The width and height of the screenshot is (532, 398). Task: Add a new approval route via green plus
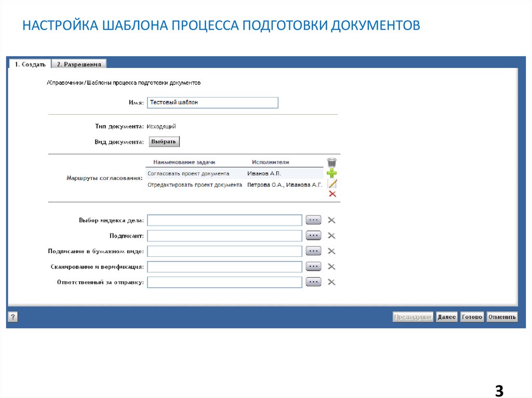pyautogui.click(x=331, y=172)
